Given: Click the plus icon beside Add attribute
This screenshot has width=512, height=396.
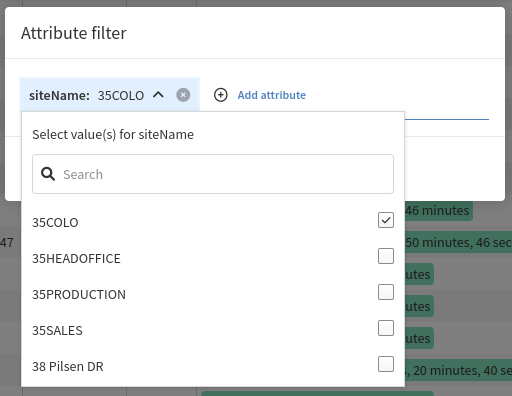Looking at the screenshot, I should 221,95.
